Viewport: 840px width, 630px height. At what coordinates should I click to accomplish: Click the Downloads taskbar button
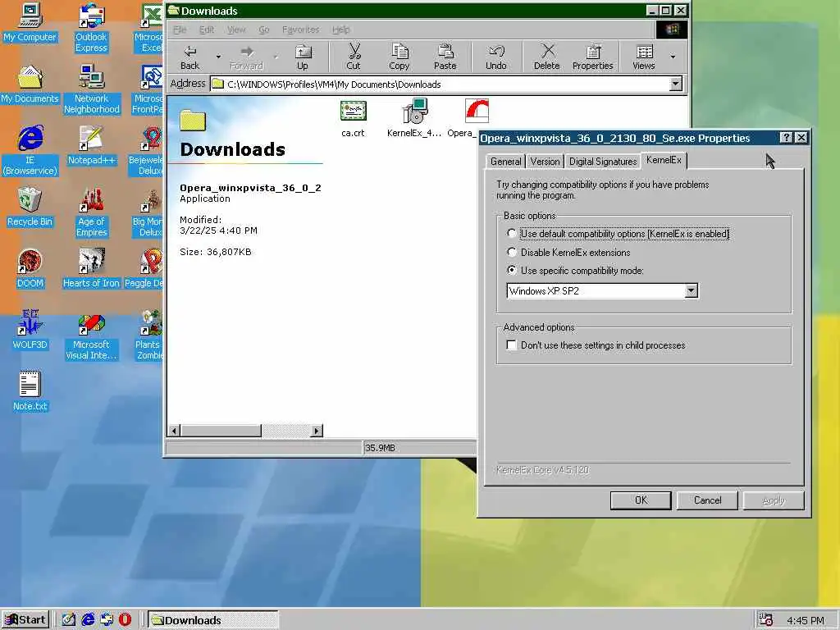[x=212, y=620]
